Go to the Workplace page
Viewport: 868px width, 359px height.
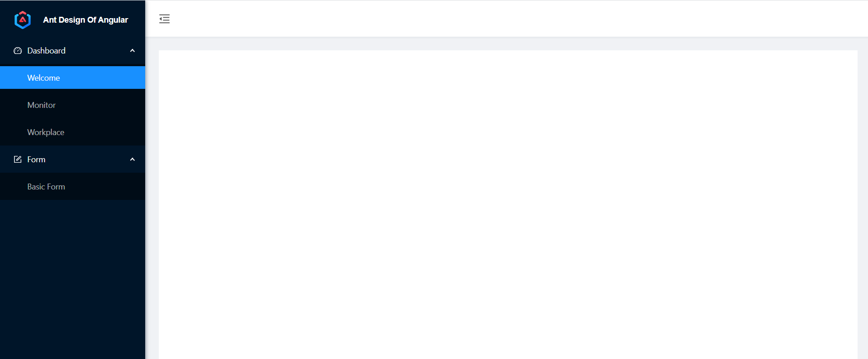[x=46, y=132]
